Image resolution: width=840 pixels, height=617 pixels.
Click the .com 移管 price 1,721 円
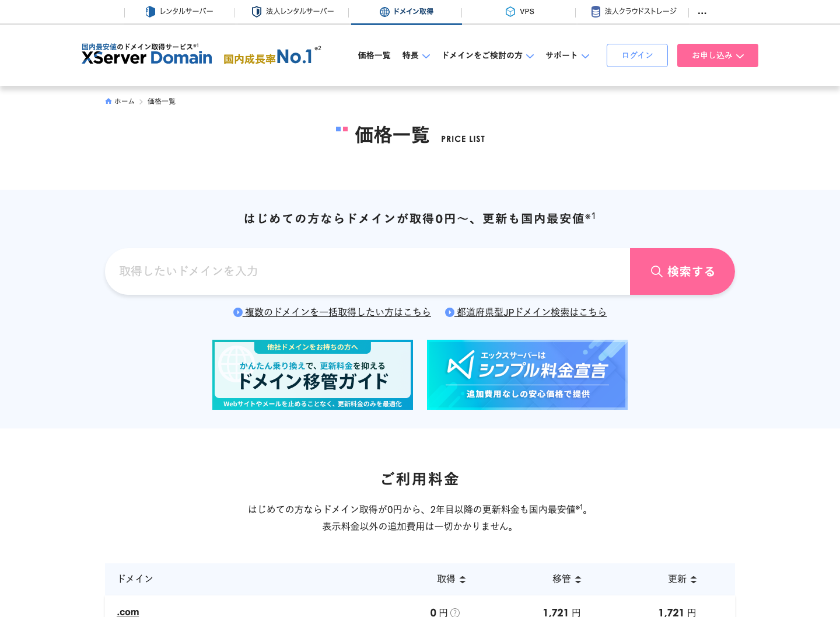(562, 612)
